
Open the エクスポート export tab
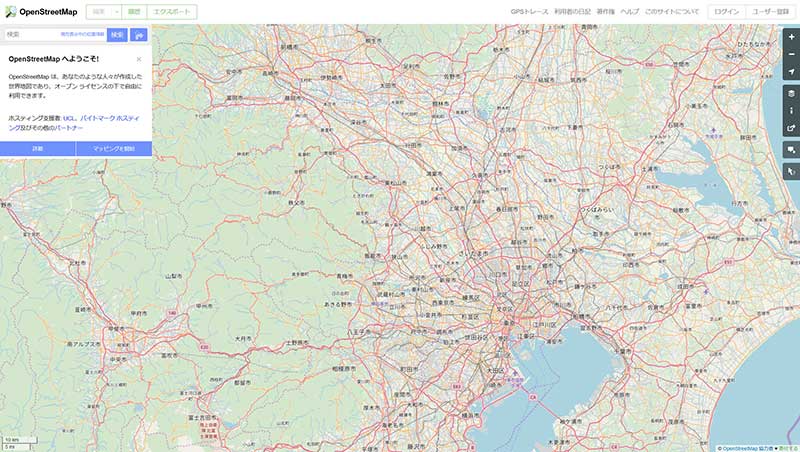[172, 12]
